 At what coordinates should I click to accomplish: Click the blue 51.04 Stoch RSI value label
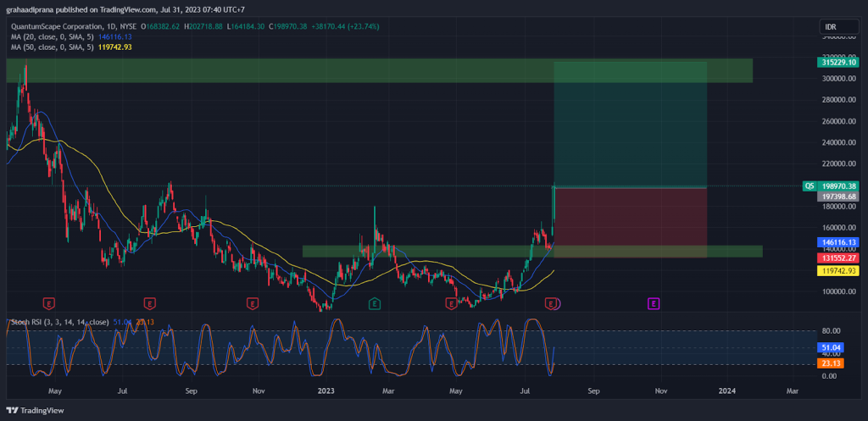pos(831,347)
